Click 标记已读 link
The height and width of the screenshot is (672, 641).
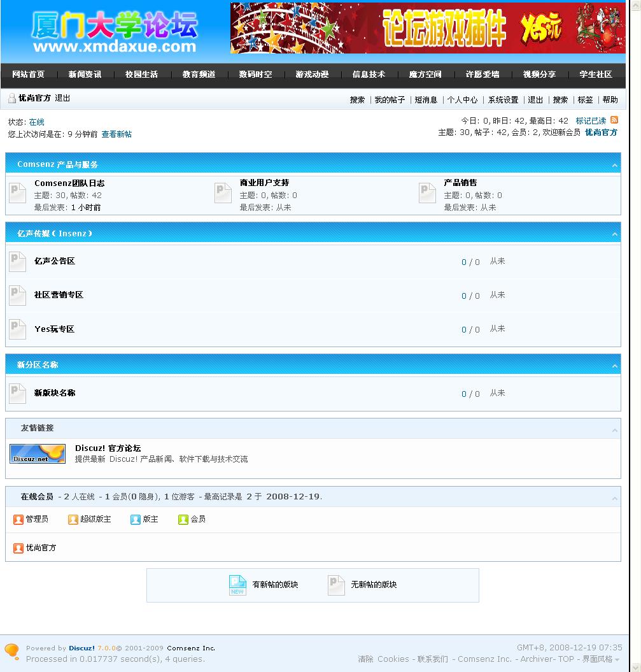tap(591, 121)
